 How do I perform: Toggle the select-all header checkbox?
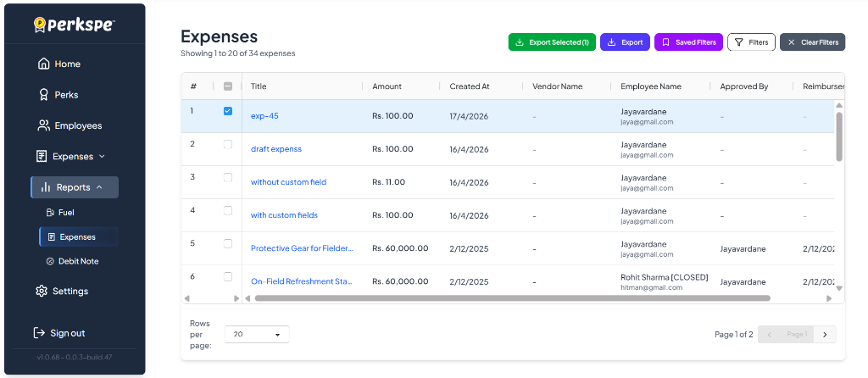click(x=227, y=86)
